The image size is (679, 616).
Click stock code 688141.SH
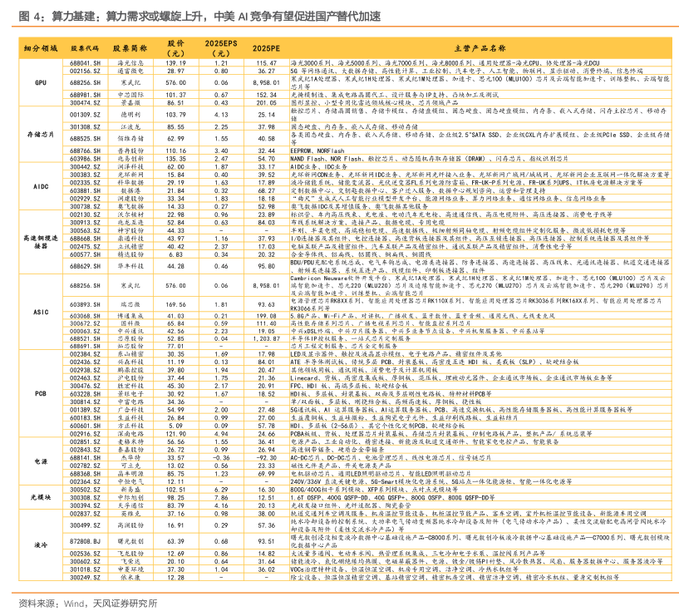(85, 457)
